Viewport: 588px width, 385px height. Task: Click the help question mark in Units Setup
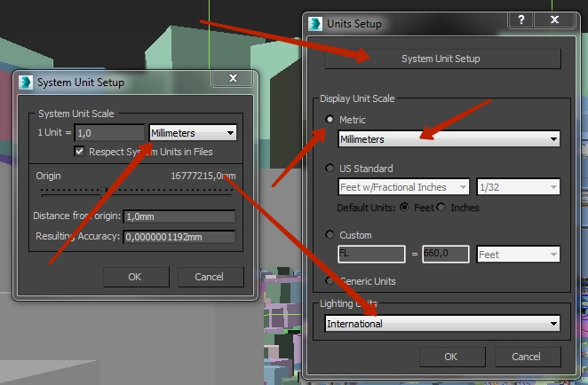click(520, 20)
